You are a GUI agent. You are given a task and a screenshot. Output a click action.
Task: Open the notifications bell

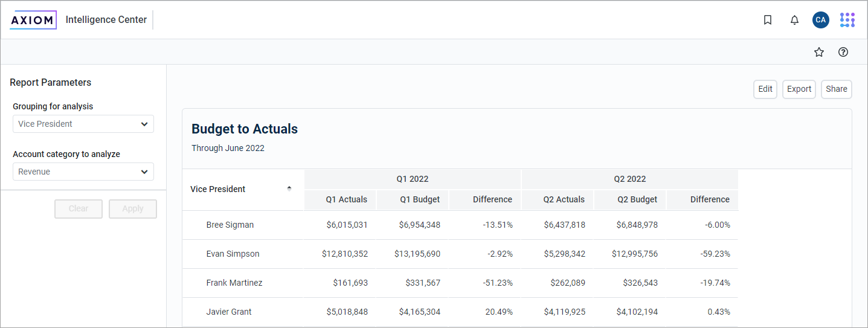pyautogui.click(x=794, y=20)
